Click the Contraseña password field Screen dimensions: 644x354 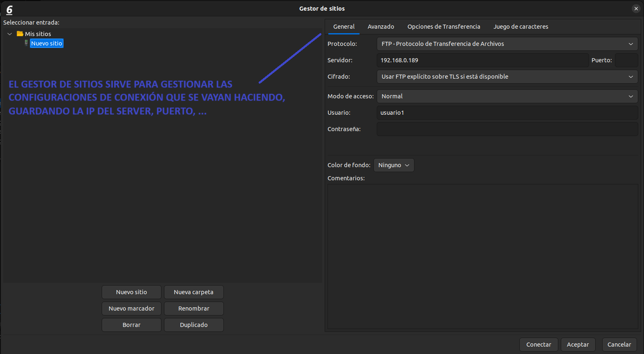click(x=507, y=129)
